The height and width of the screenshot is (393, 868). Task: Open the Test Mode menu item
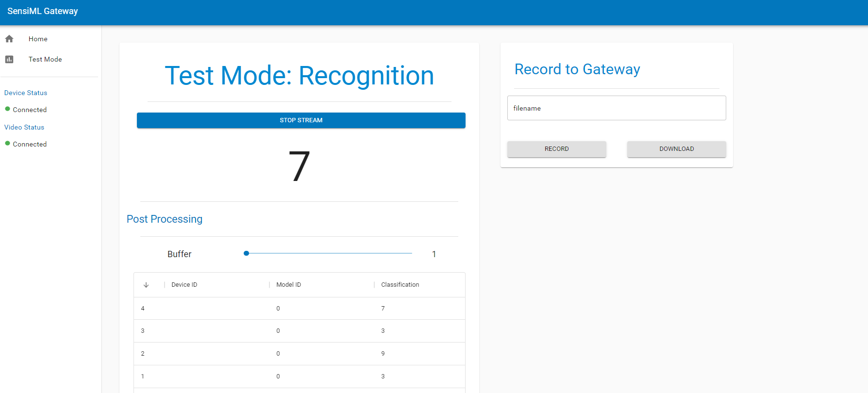pyautogui.click(x=45, y=59)
